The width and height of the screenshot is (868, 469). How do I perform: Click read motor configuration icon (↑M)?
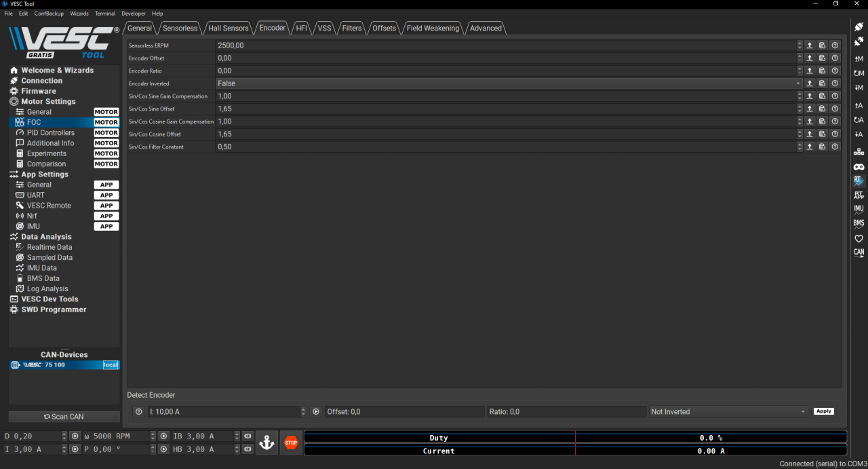click(x=859, y=59)
